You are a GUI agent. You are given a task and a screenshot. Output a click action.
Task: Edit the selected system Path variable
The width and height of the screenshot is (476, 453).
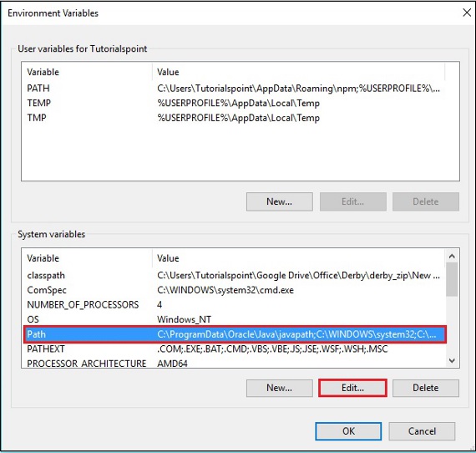[352, 388]
